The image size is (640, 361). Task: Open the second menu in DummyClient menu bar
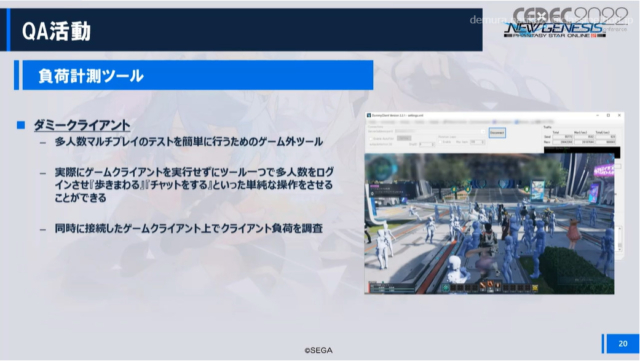[388, 122]
